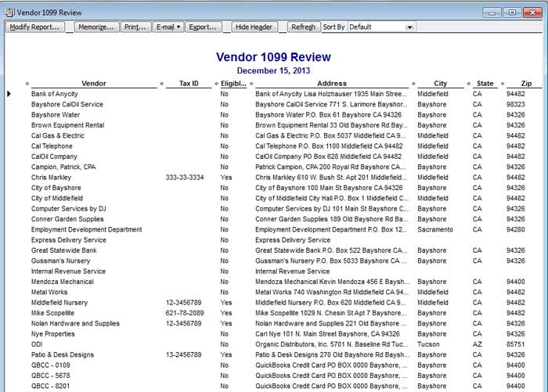Click the Address column header

332,84
